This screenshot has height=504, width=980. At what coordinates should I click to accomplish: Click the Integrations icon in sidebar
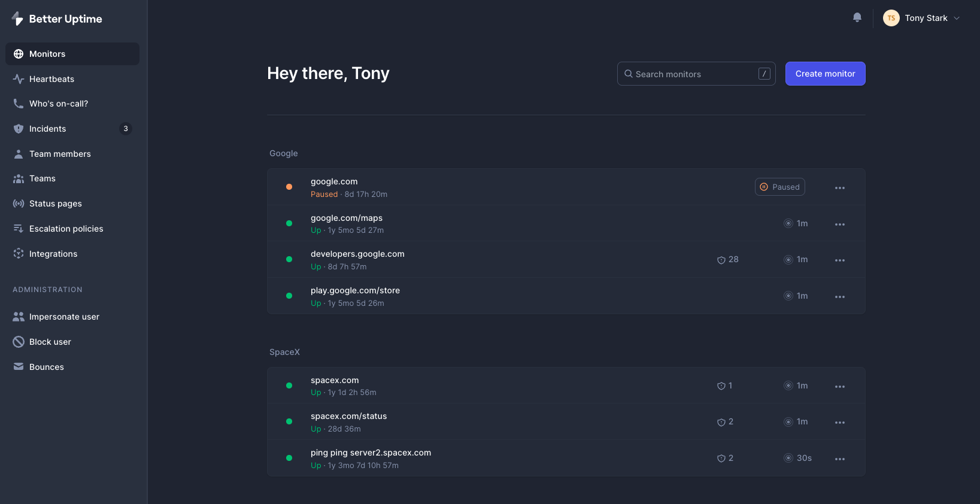(19, 254)
